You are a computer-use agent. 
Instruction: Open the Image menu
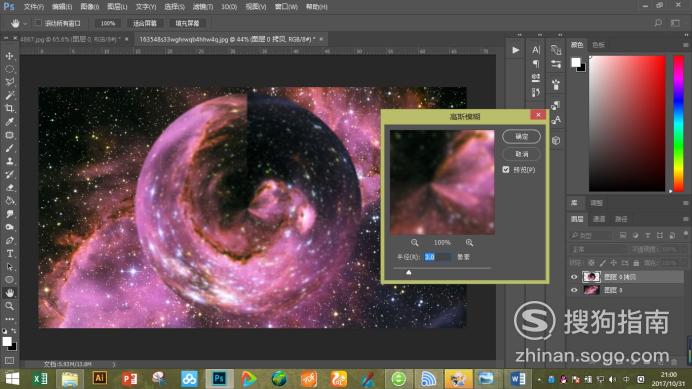tap(90, 7)
